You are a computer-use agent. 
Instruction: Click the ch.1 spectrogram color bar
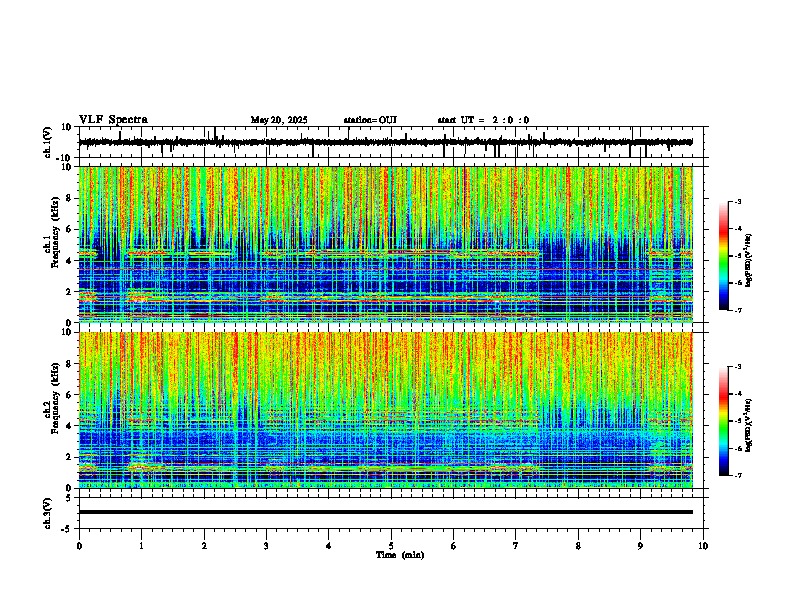coord(724,256)
